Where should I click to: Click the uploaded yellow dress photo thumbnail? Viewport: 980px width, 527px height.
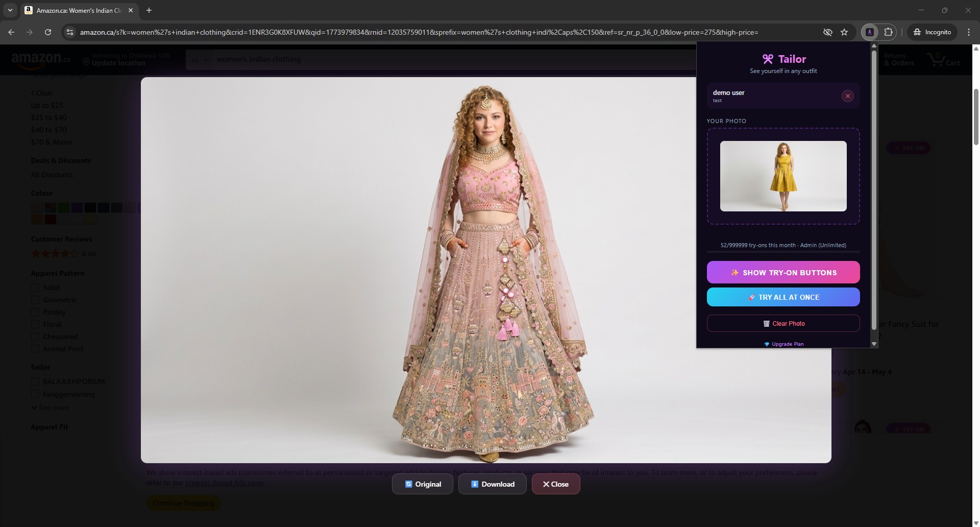pyautogui.click(x=783, y=176)
